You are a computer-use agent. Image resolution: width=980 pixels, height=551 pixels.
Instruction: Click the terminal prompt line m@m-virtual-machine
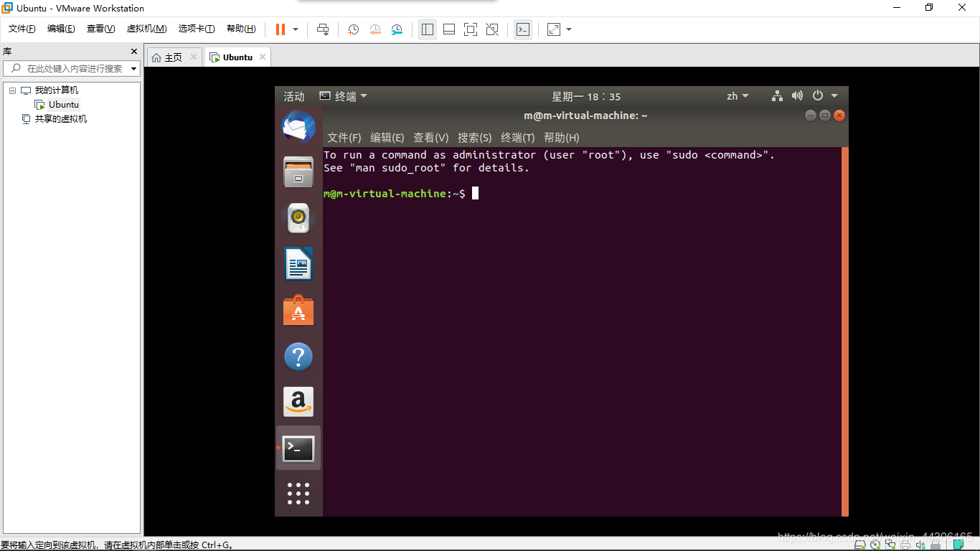point(395,194)
